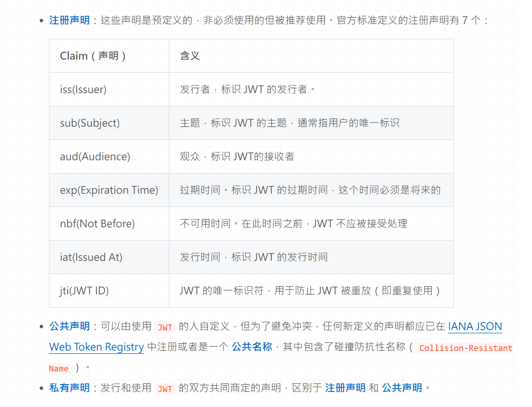Click the red Name inline code

(59, 369)
